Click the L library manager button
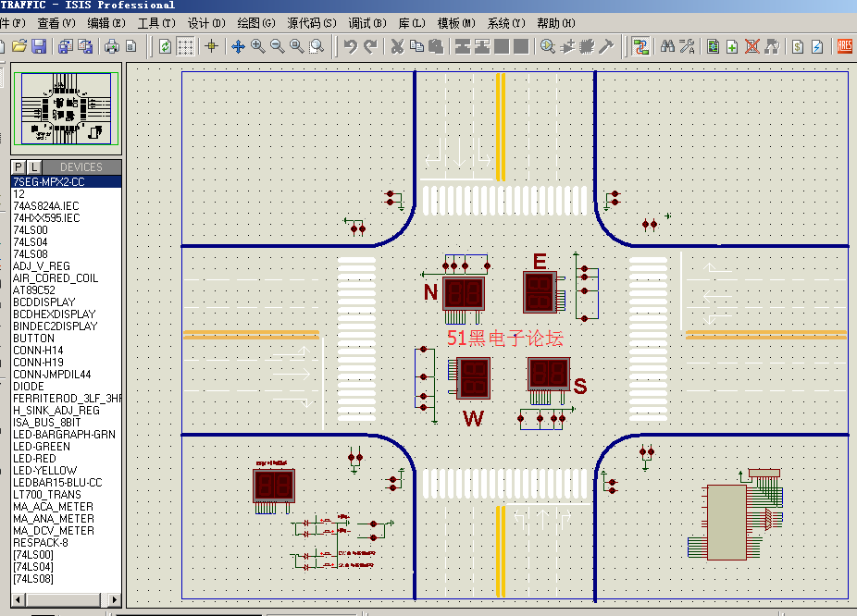 (34, 167)
